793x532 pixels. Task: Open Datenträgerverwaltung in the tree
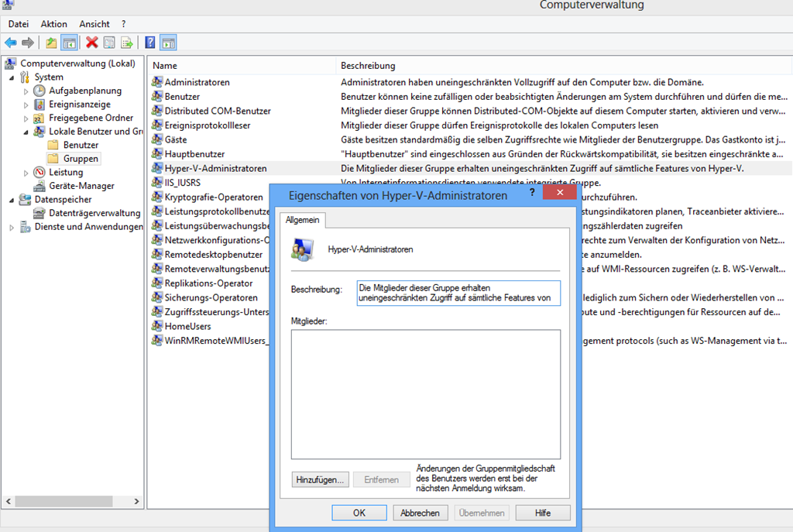tap(94, 214)
